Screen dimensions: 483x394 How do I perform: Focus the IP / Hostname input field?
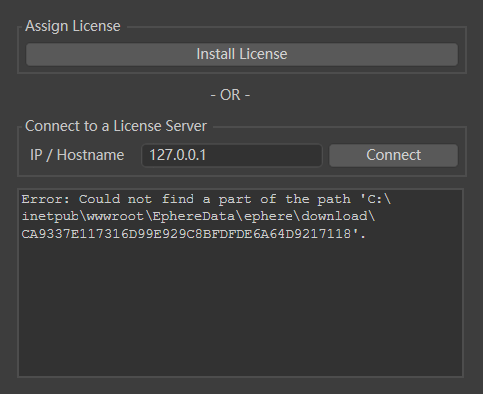tap(232, 155)
